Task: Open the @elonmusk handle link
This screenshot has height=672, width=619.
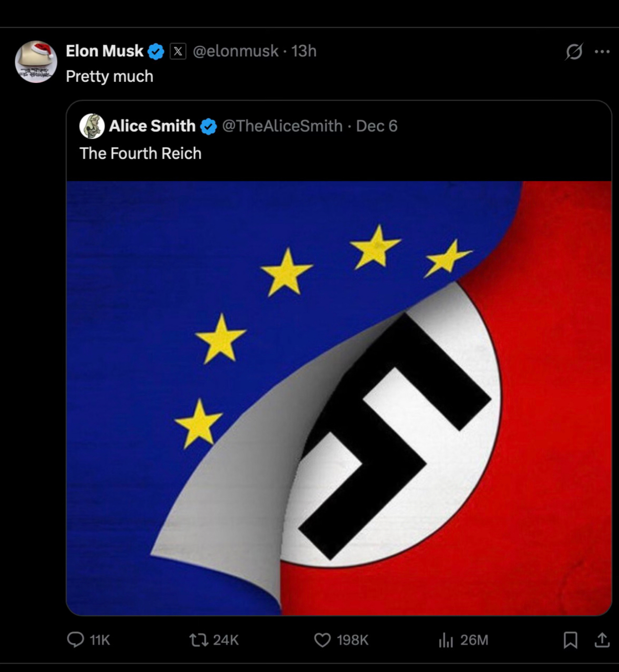Action: (235, 51)
